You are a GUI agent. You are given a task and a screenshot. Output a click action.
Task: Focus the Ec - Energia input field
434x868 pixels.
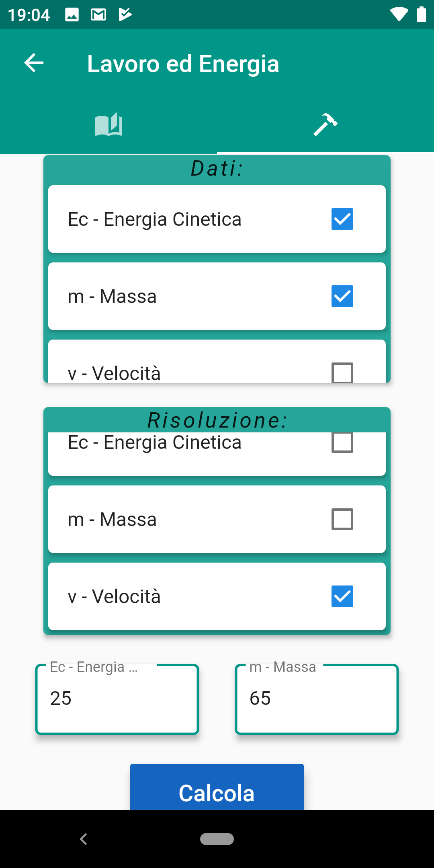click(117, 699)
